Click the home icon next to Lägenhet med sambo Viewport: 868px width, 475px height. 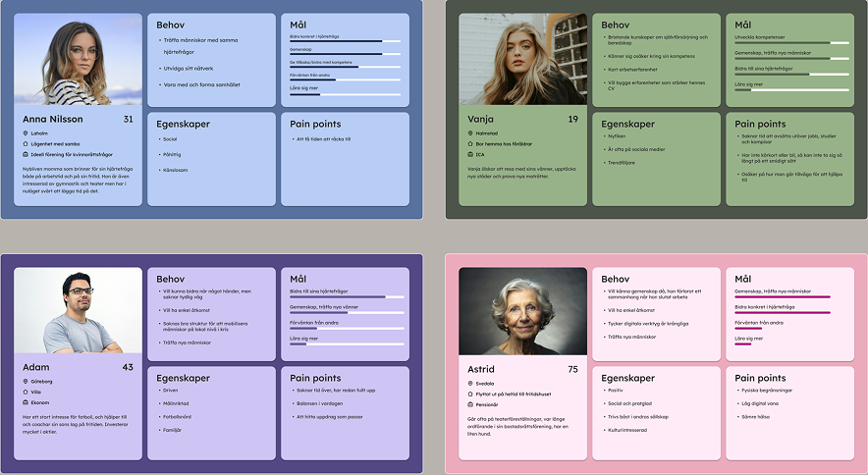pyautogui.click(x=26, y=143)
